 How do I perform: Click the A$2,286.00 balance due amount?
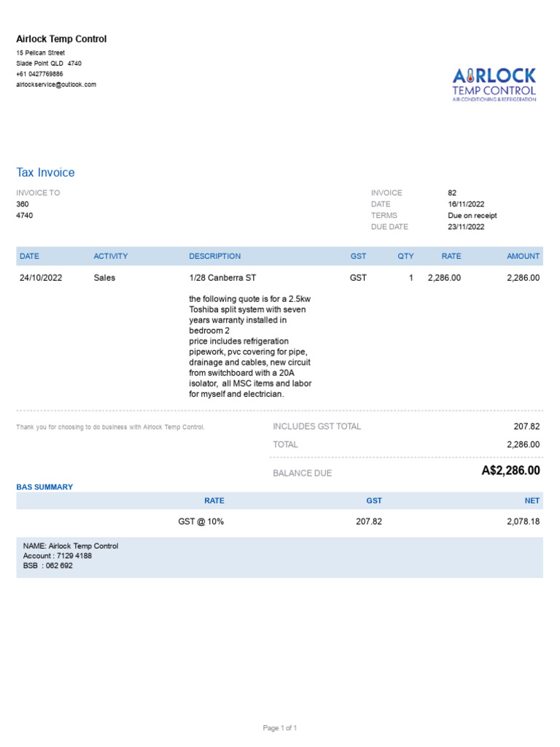point(510,471)
